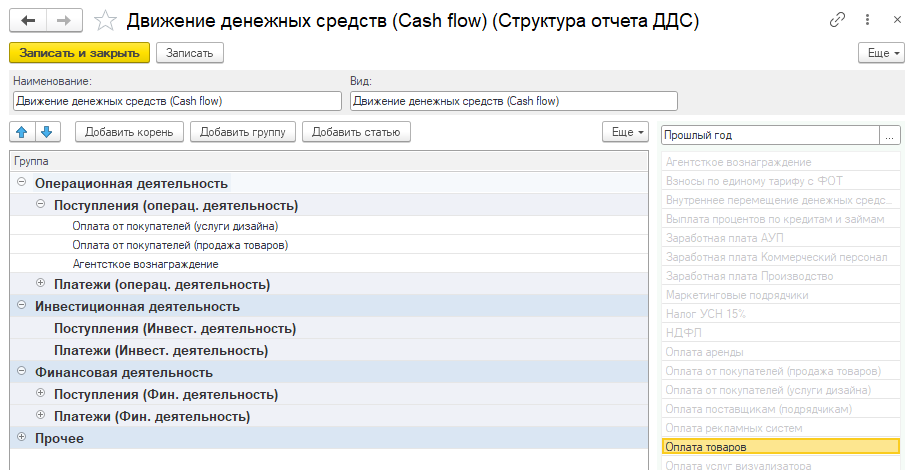Open Еще menu above the tree
912x470 pixels.
point(625,132)
